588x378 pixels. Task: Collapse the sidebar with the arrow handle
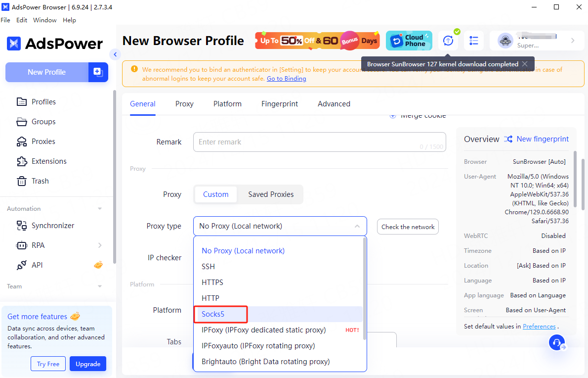click(115, 54)
